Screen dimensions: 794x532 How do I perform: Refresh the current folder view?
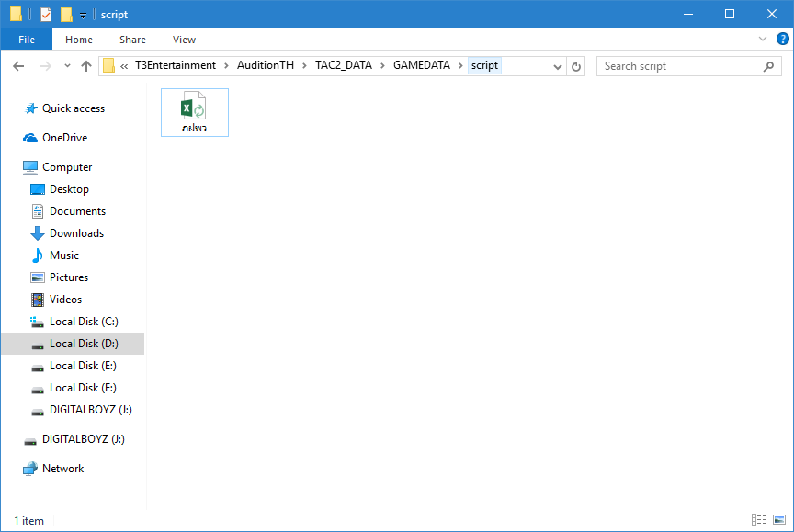[576, 66]
